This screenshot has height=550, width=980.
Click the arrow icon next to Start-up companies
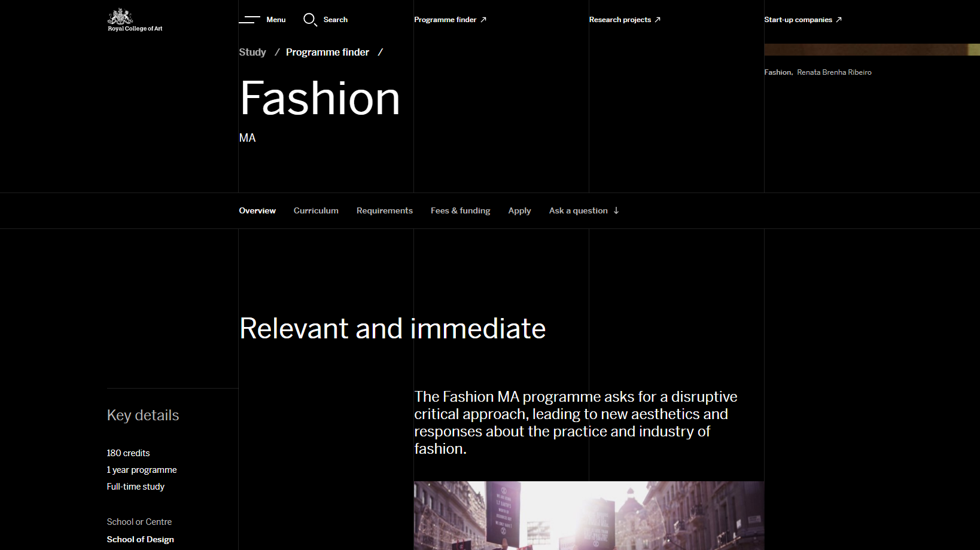[x=839, y=20]
